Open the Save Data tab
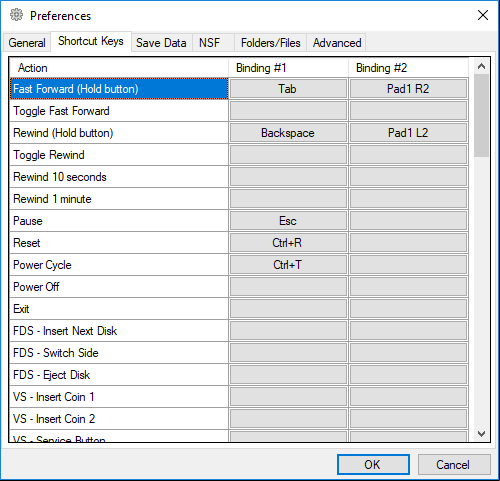The image size is (500, 481). (x=161, y=43)
